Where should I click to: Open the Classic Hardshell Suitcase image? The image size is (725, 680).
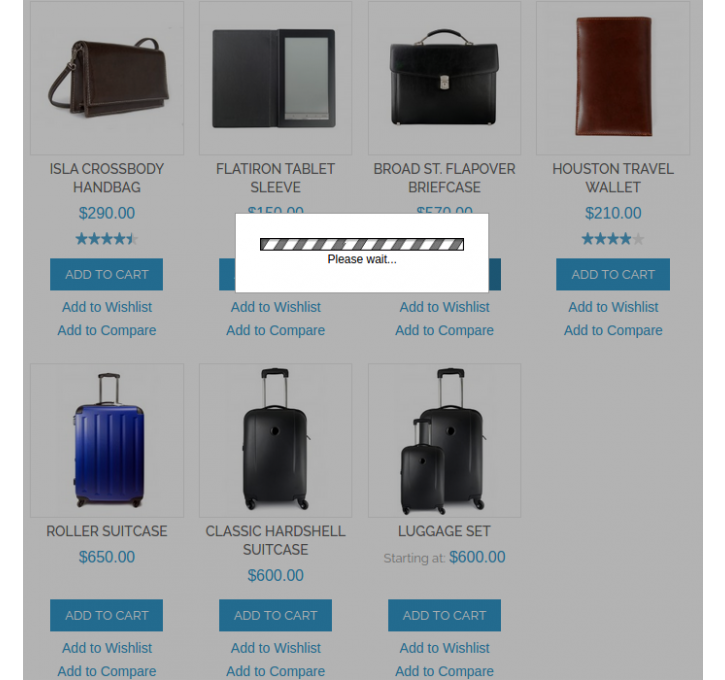click(276, 440)
